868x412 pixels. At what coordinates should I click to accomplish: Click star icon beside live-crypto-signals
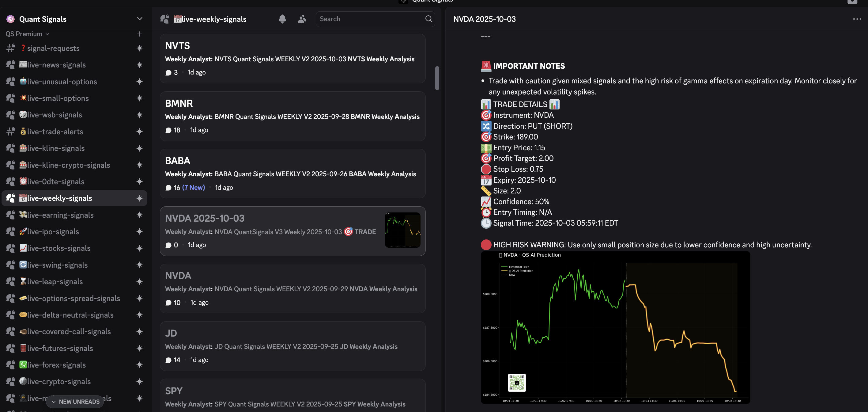pos(139,381)
